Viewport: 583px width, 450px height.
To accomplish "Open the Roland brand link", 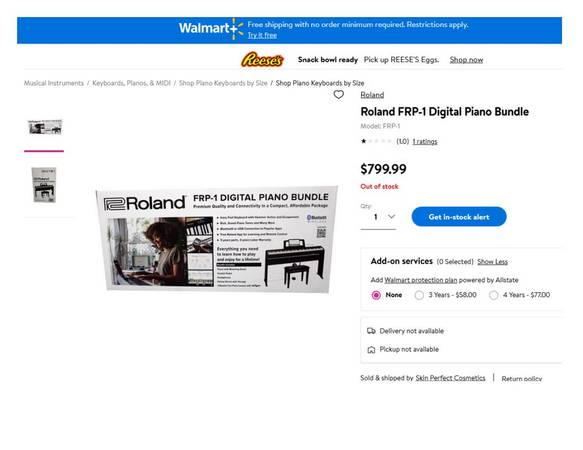I will 372,95.
